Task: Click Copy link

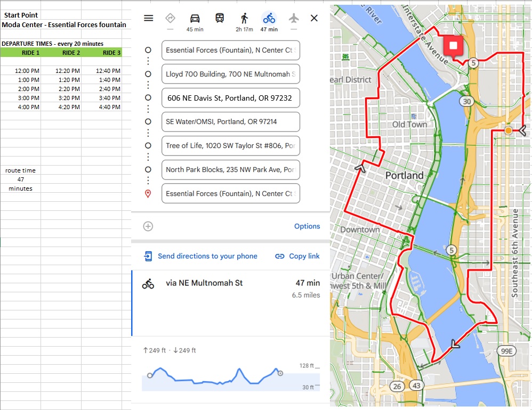Action: coord(297,256)
